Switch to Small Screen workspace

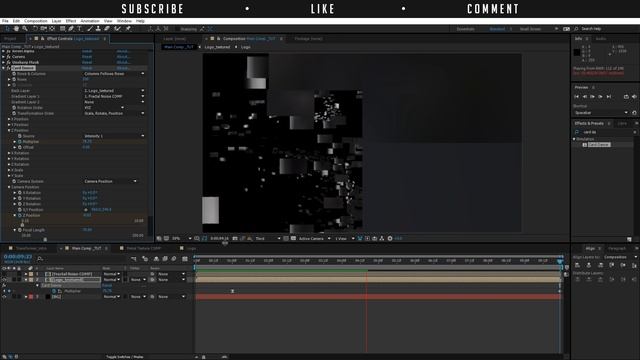pyautogui.click(x=530, y=29)
